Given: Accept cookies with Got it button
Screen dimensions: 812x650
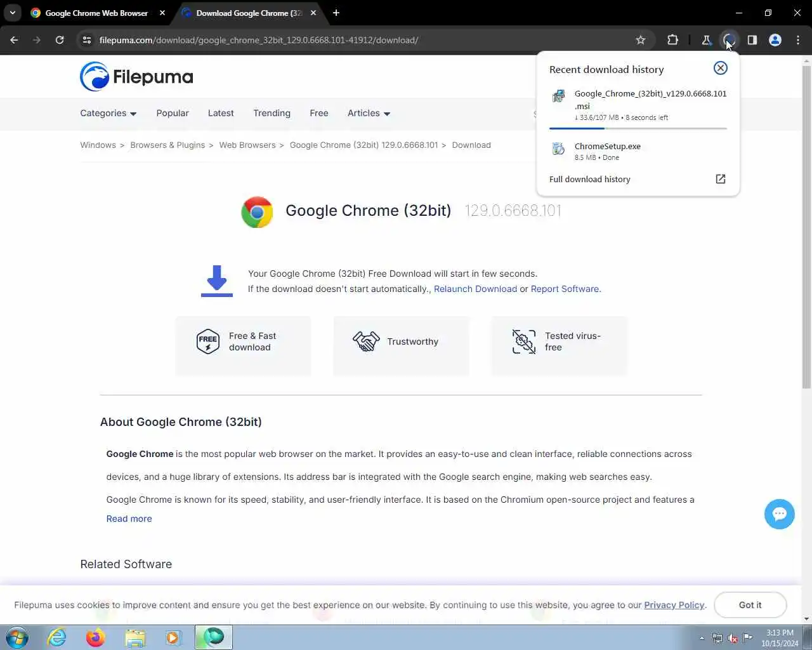Looking at the screenshot, I should pos(750,605).
